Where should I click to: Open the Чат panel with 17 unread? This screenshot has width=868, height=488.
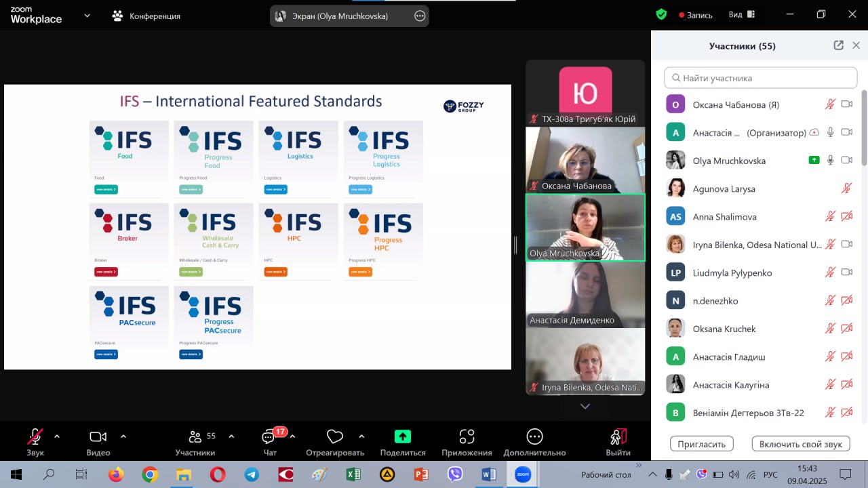[270, 441]
